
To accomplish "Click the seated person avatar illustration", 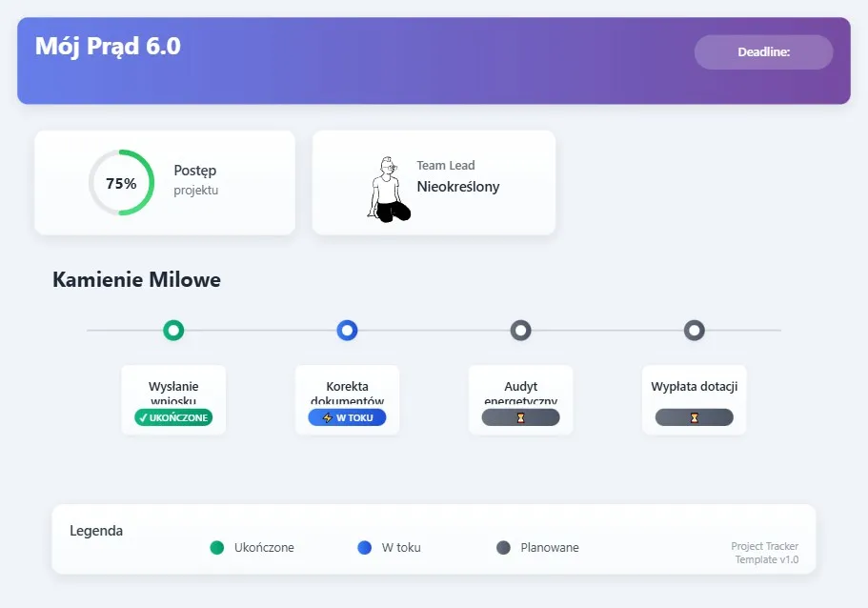I will (x=389, y=190).
